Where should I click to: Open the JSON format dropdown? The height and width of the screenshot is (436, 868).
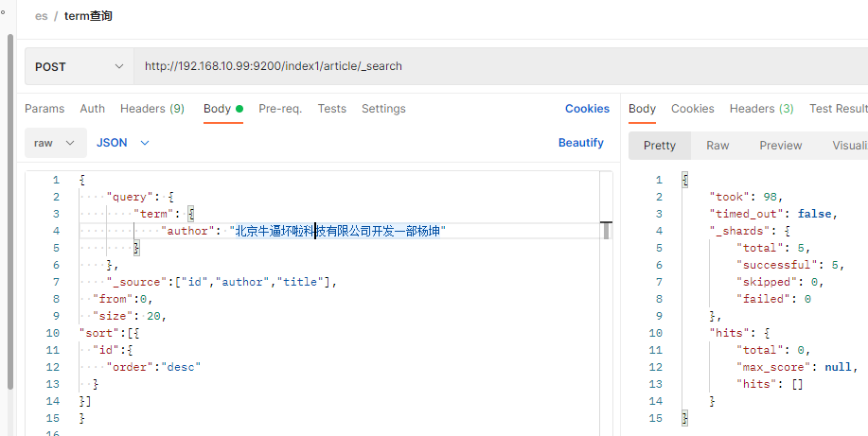pos(123,143)
